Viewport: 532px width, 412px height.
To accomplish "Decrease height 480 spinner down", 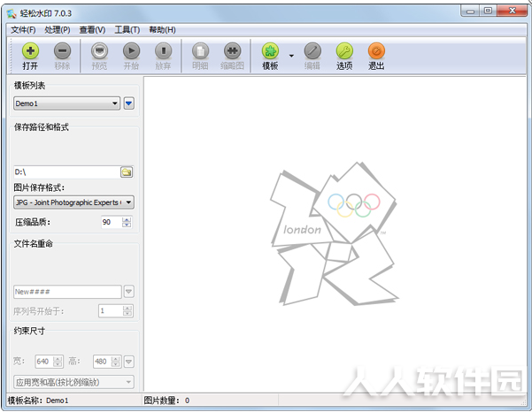I will (116, 364).
